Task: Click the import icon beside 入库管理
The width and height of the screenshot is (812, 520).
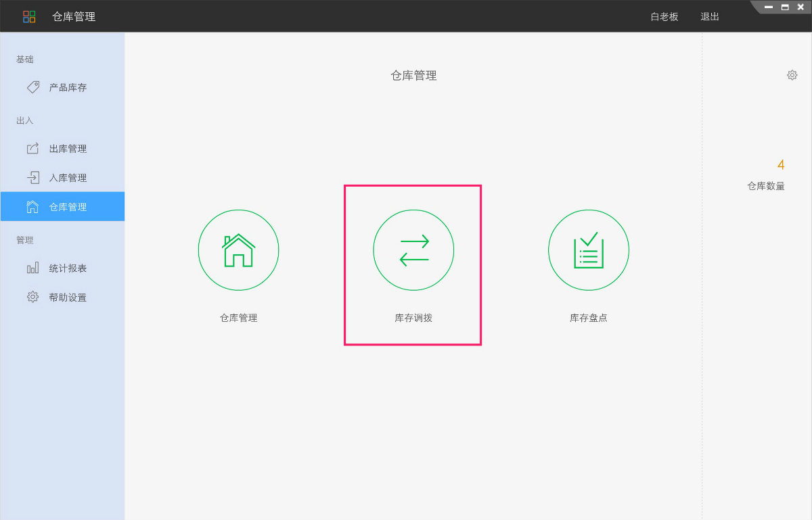Action: 32,177
